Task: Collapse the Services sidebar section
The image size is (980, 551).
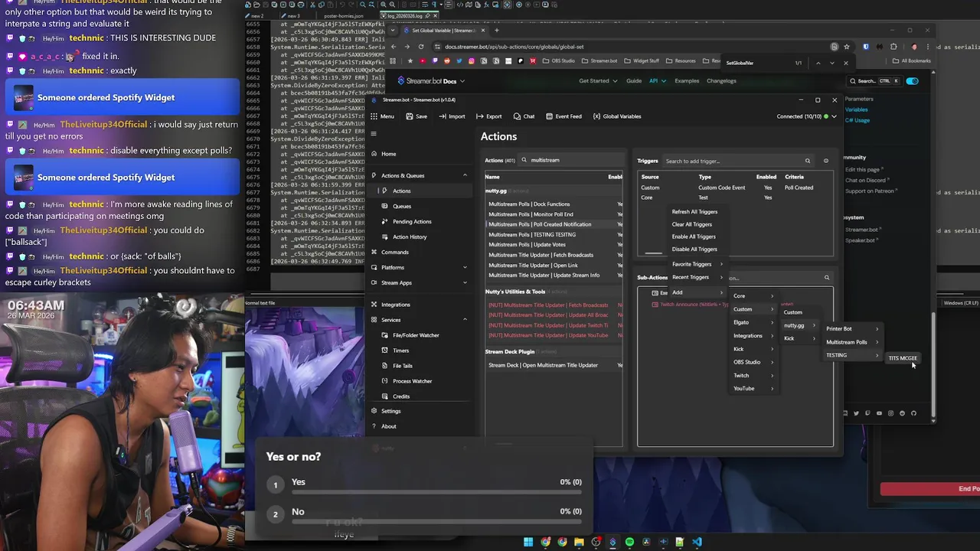Action: pyautogui.click(x=465, y=320)
